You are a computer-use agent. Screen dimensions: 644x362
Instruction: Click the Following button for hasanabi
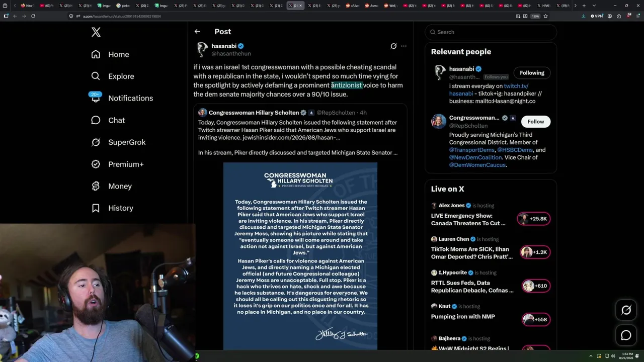click(532, 73)
